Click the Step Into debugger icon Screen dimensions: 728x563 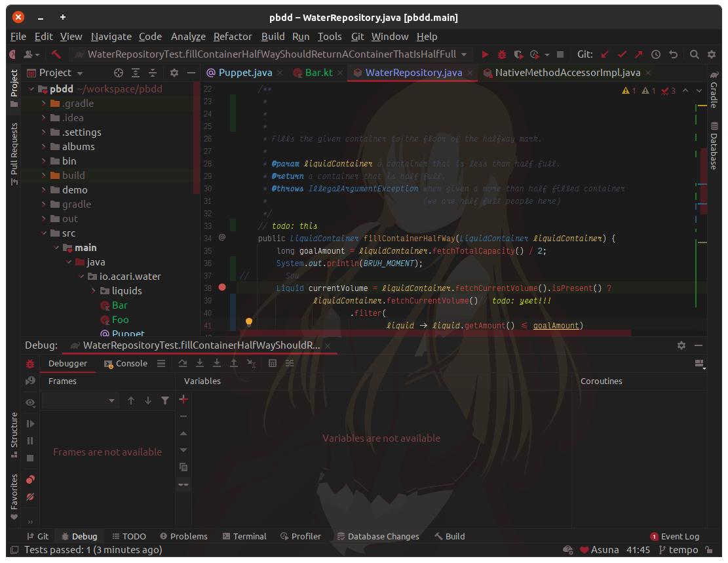click(x=200, y=363)
